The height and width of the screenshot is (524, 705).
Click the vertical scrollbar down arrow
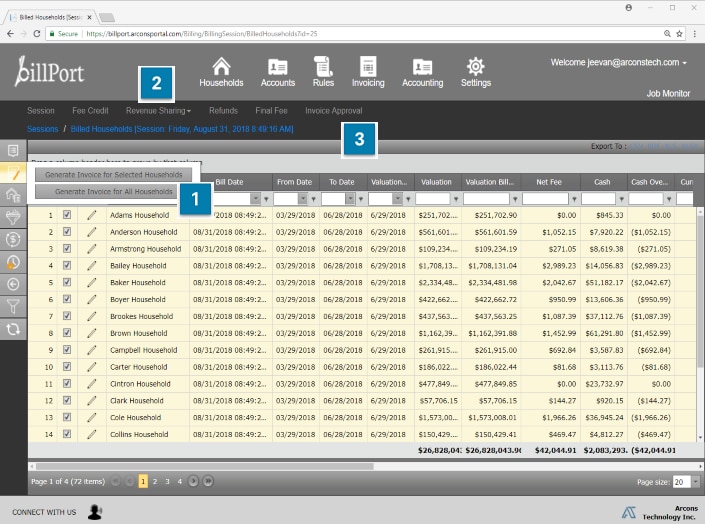coord(700,437)
